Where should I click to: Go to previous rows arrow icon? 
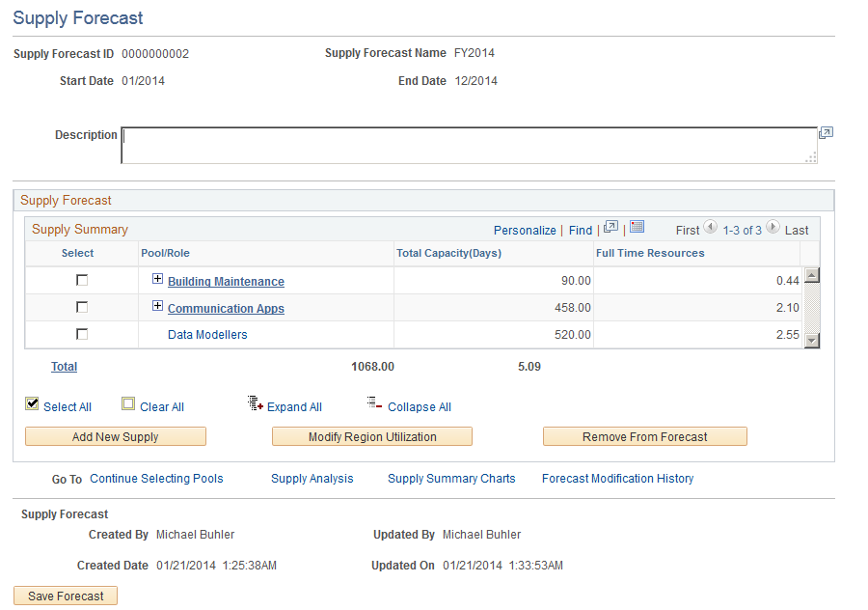710,227
